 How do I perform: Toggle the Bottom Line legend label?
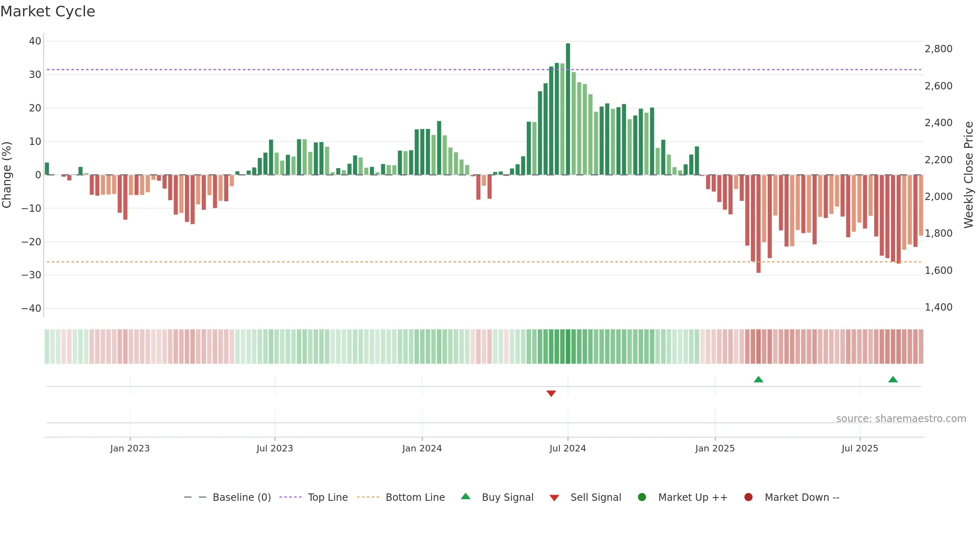[x=415, y=497]
